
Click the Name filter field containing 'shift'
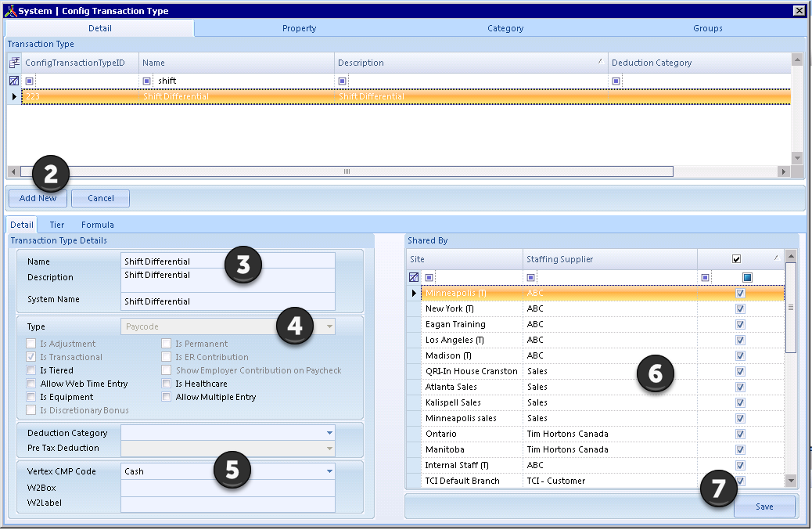243,81
